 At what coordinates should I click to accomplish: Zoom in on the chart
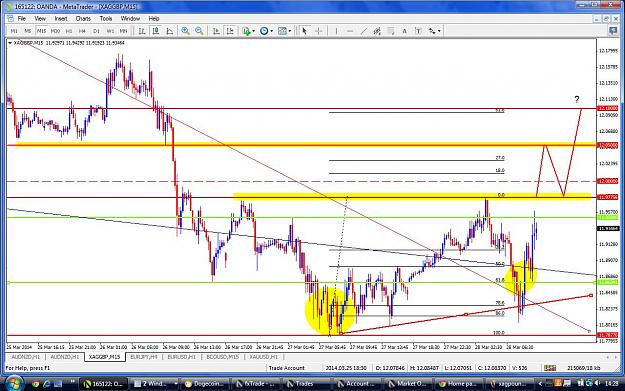coord(185,31)
